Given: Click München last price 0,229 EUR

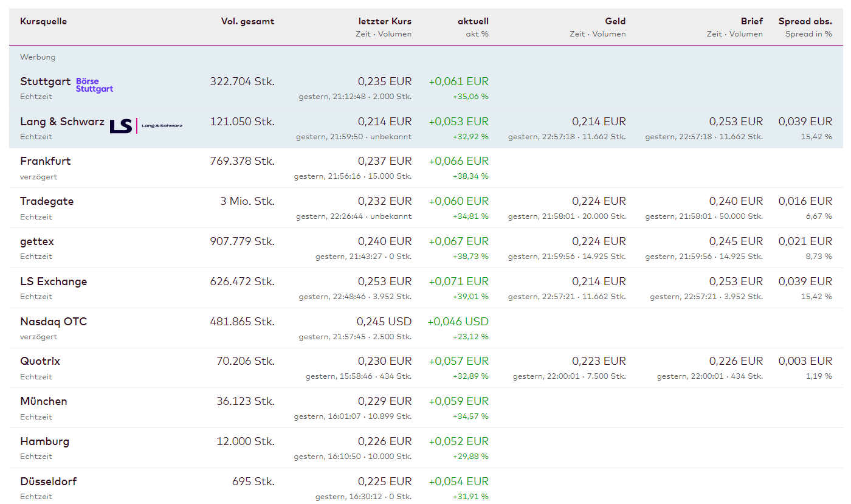Looking at the screenshot, I should pyautogui.click(x=385, y=401).
